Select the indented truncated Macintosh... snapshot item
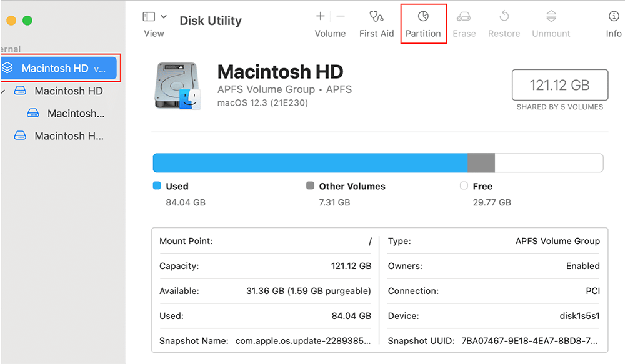 pos(75,114)
